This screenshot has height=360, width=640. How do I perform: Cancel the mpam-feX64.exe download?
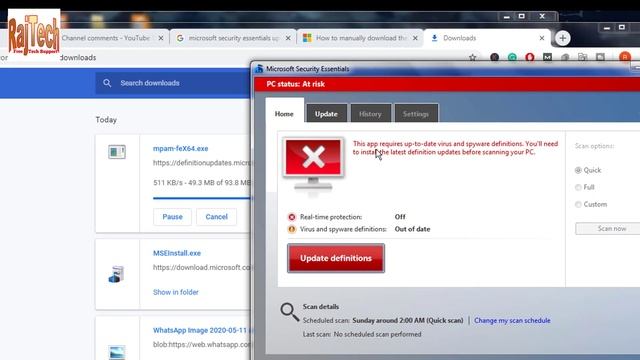(216, 217)
